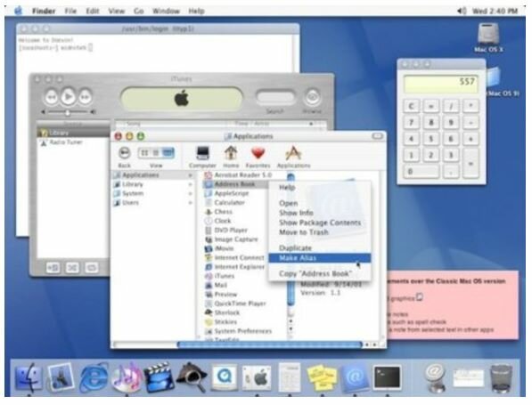The width and height of the screenshot is (532, 405).
Task: Select Mac OS 9 folder on desktop
Action: pyautogui.click(x=494, y=77)
